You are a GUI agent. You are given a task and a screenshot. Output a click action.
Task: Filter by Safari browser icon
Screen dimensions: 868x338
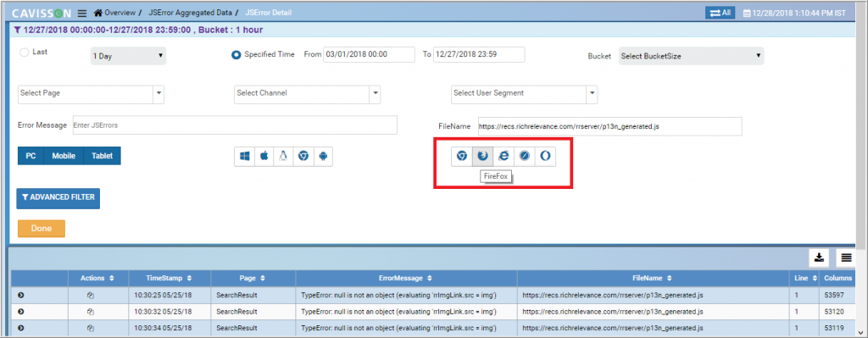(x=524, y=157)
